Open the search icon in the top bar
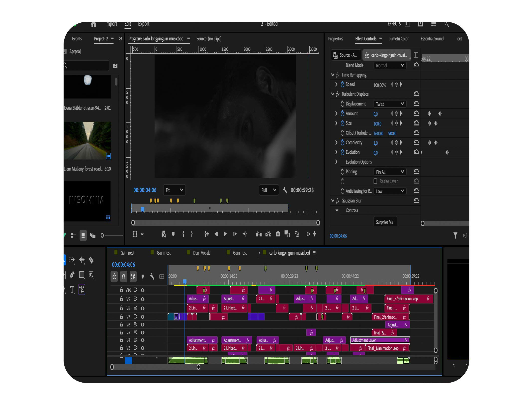The image size is (532, 416). pos(447,24)
